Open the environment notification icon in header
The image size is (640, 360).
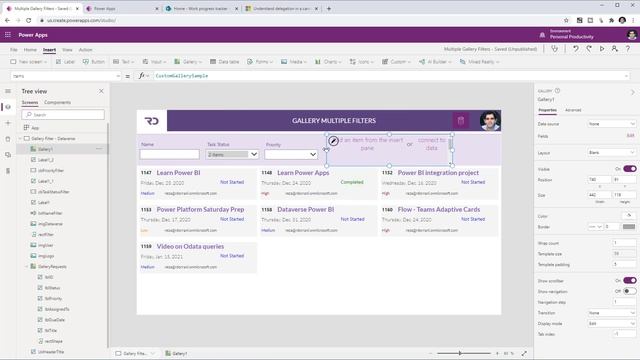(542, 35)
